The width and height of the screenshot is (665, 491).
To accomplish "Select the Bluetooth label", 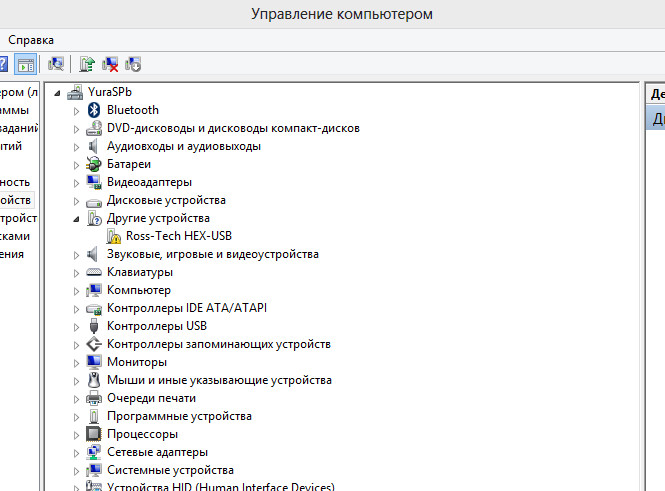I will 133,110.
